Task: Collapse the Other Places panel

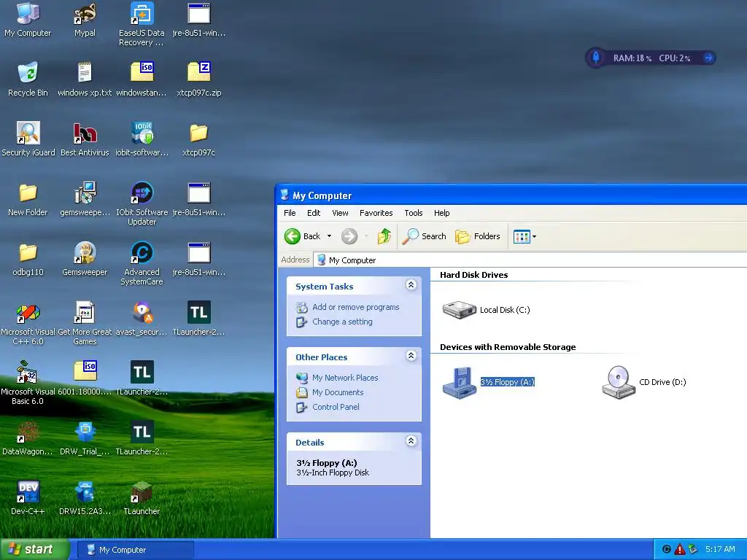Action: pyautogui.click(x=411, y=356)
